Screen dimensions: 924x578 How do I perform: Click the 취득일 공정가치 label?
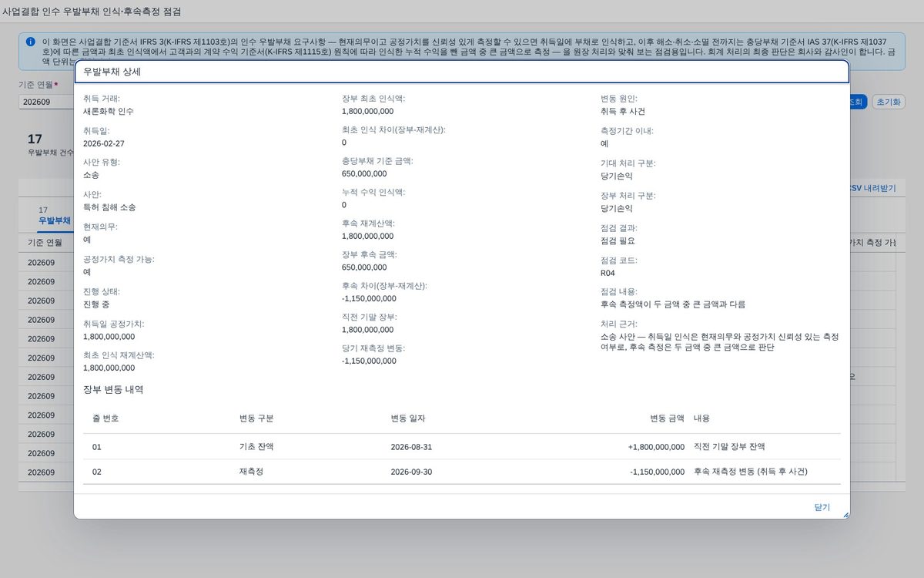[114, 324]
